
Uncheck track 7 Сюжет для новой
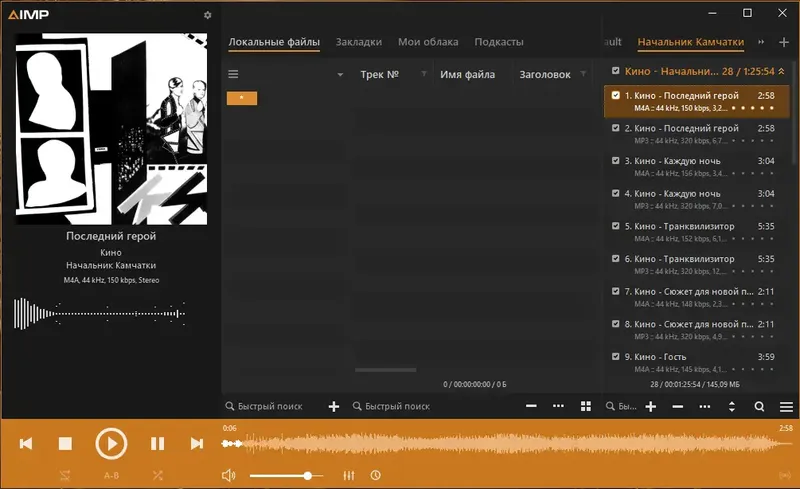click(x=615, y=291)
